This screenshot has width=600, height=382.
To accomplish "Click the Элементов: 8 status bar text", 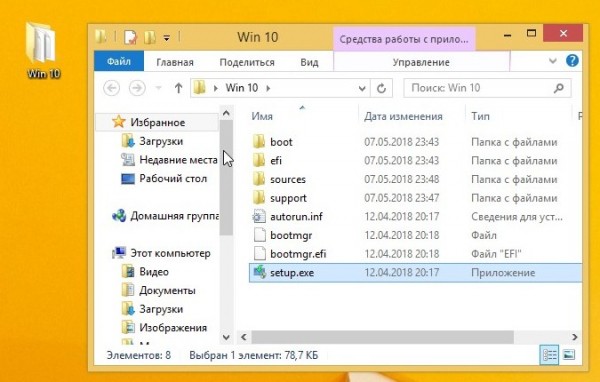I will coord(139,356).
